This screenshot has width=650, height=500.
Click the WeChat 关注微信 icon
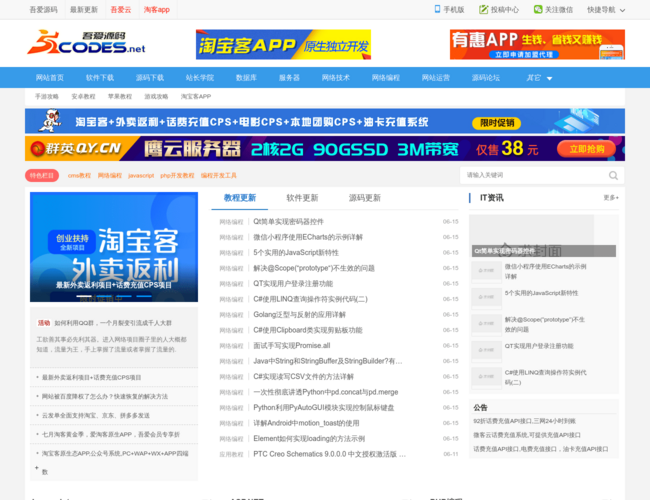point(538,9)
